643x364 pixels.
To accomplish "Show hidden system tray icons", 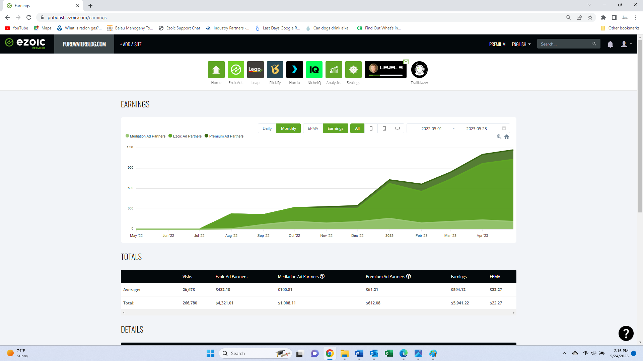I will (564, 354).
